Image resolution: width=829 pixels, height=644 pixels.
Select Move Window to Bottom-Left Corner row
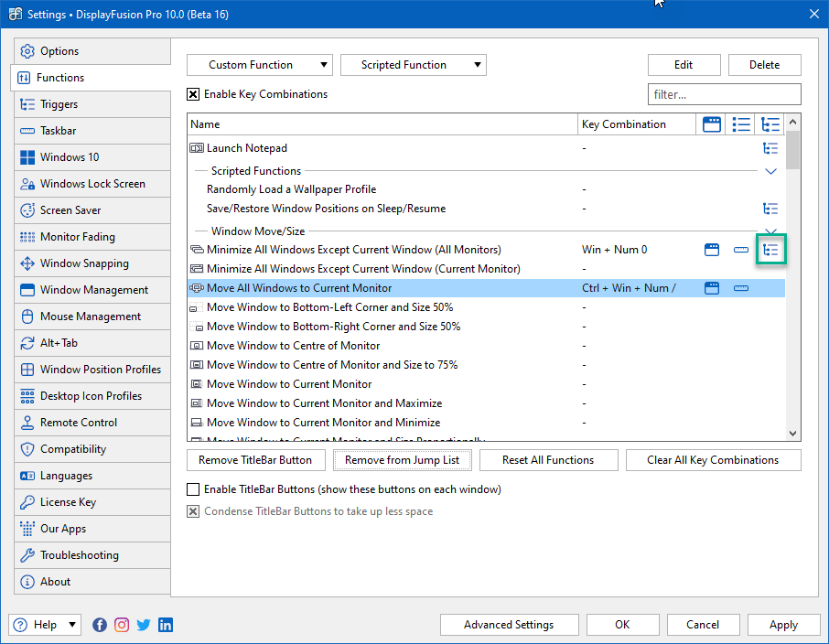click(x=486, y=307)
